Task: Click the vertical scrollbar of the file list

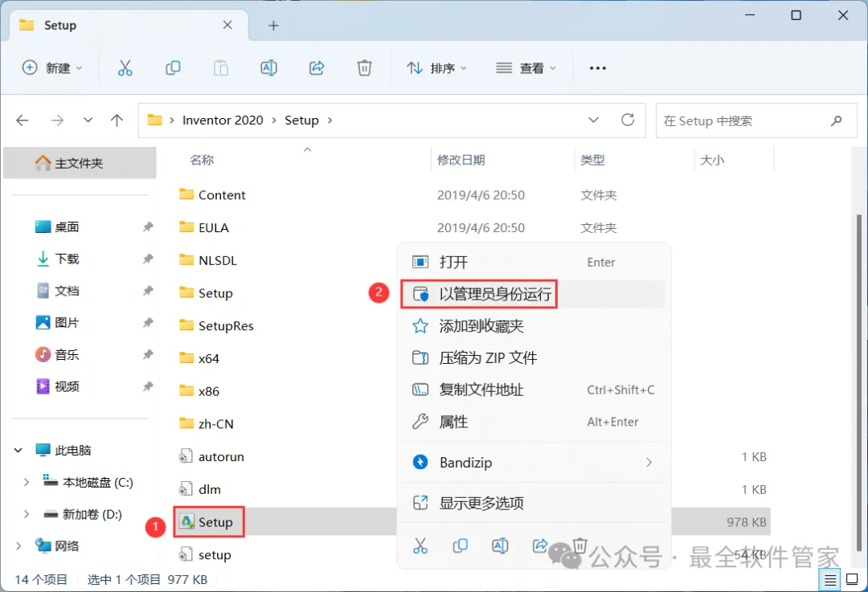Action: point(859,382)
